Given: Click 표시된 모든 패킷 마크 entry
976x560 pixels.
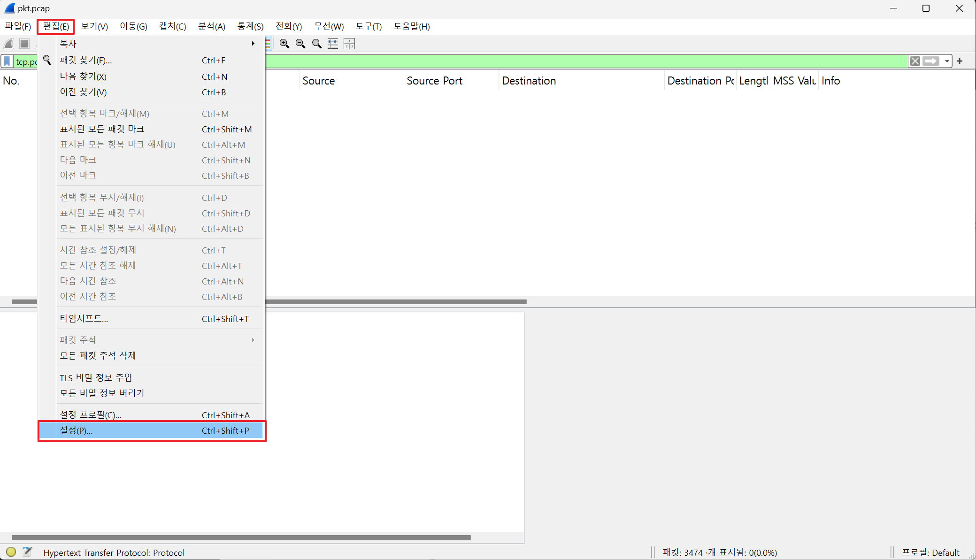Looking at the screenshot, I should [102, 129].
